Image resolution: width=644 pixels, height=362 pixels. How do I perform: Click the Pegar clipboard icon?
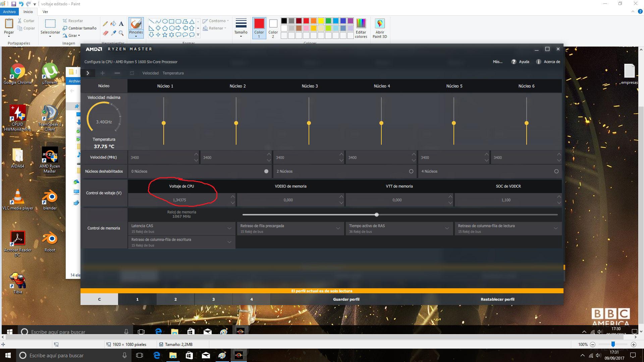coord(9,23)
